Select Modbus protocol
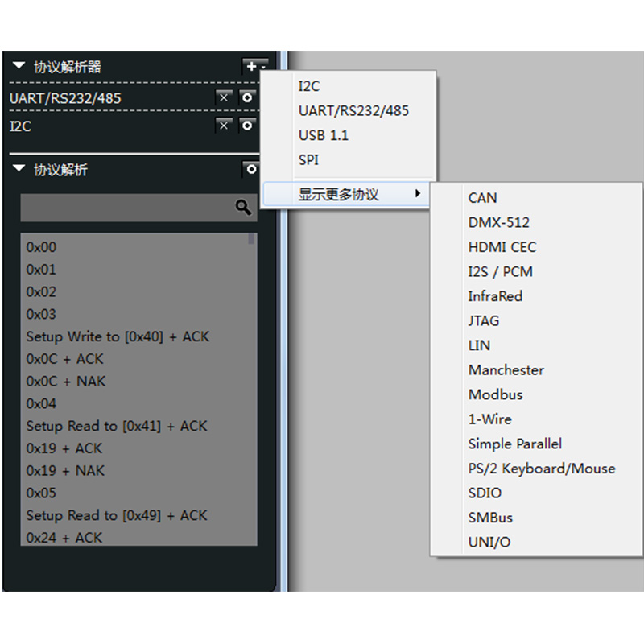This screenshot has width=644, height=644. coord(536,394)
